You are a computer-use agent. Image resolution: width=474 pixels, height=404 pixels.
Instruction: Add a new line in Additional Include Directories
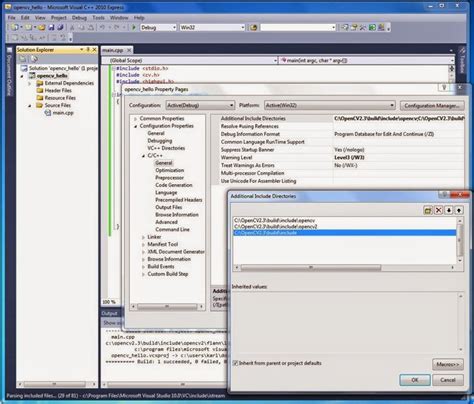tap(428, 210)
